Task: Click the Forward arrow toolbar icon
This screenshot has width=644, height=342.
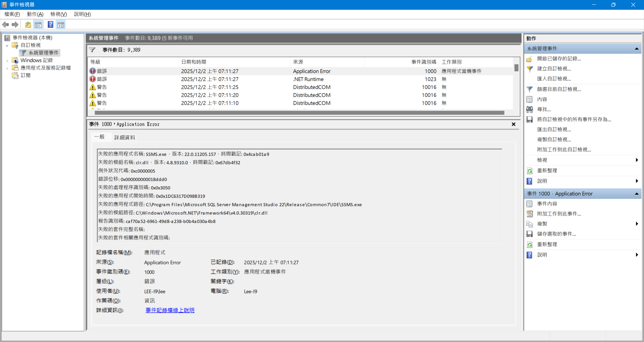Action: tap(15, 25)
